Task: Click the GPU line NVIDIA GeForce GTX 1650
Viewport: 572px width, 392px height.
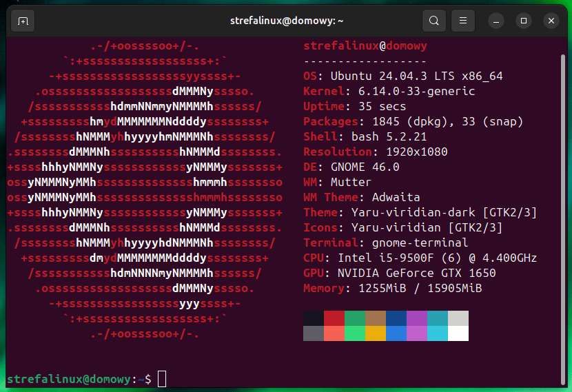Action: pyautogui.click(x=399, y=273)
